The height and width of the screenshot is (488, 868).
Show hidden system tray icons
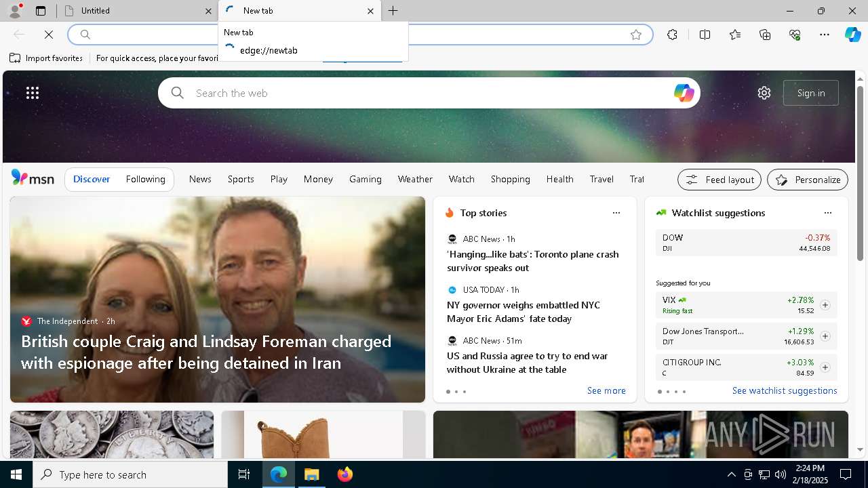731,474
